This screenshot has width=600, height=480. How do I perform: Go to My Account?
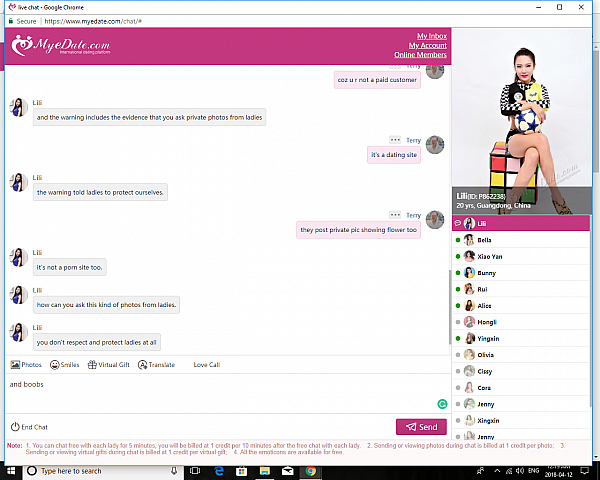pos(427,46)
